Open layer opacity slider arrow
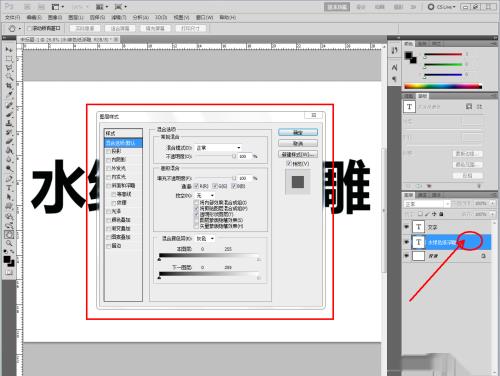500x376 pixels. click(492, 203)
